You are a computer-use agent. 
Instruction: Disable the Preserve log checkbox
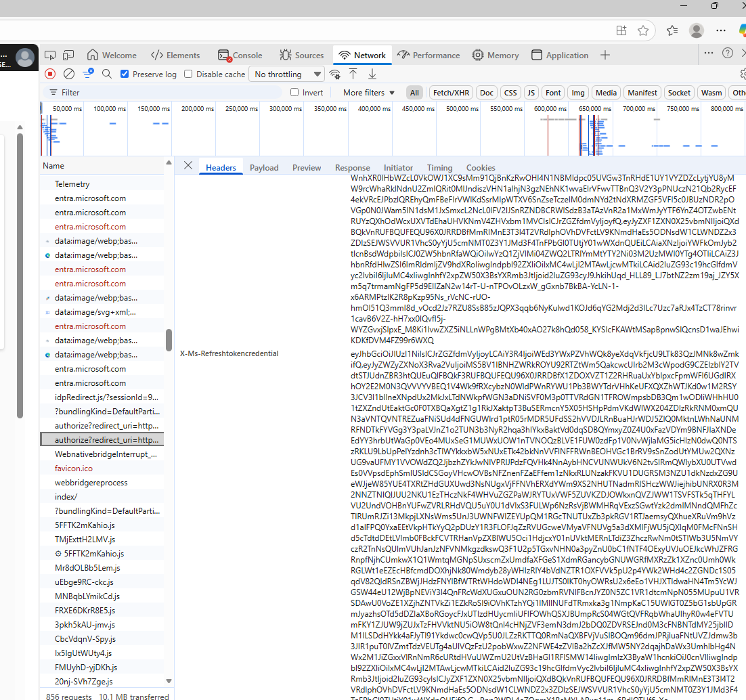point(125,74)
